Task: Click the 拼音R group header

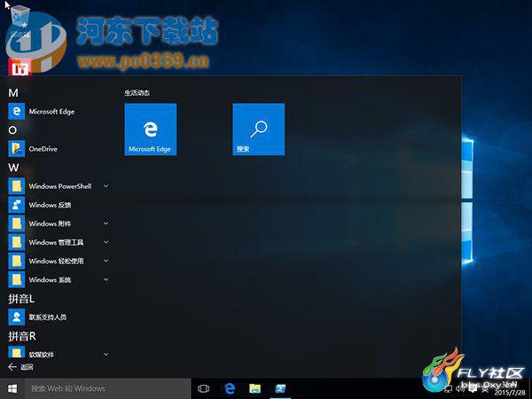Action: coord(21,336)
